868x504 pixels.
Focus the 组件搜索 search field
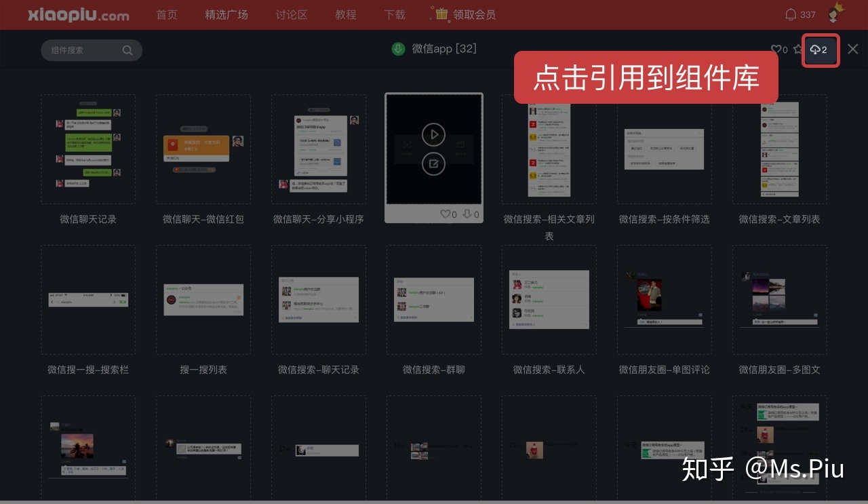(92, 50)
